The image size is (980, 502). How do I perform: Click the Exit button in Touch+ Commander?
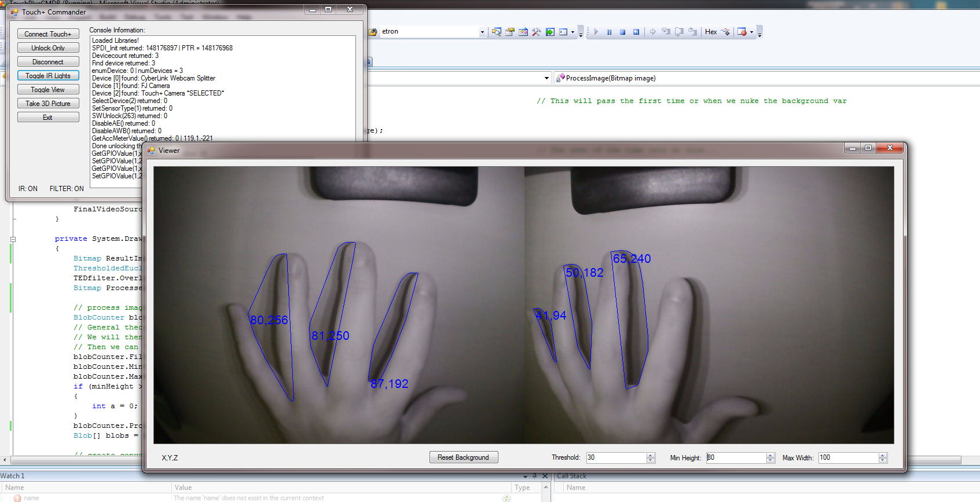(x=48, y=118)
